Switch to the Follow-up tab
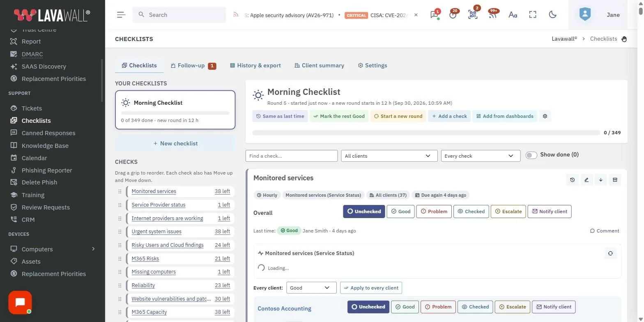Screen dimensions: 644x322 pos(193,66)
